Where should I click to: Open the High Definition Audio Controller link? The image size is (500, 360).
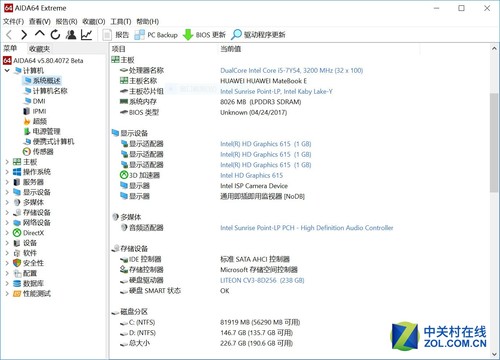(x=307, y=228)
